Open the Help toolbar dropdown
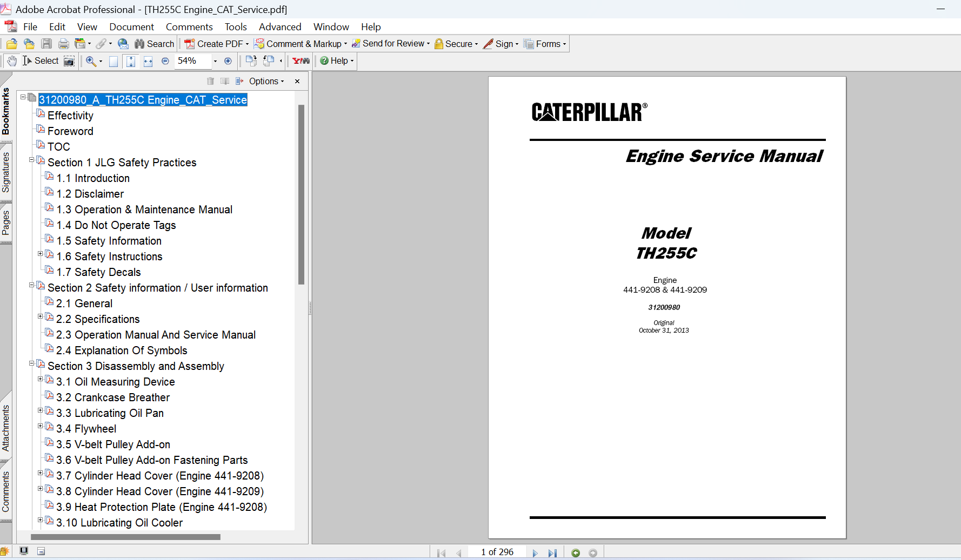The width and height of the screenshot is (961, 560). coord(337,61)
